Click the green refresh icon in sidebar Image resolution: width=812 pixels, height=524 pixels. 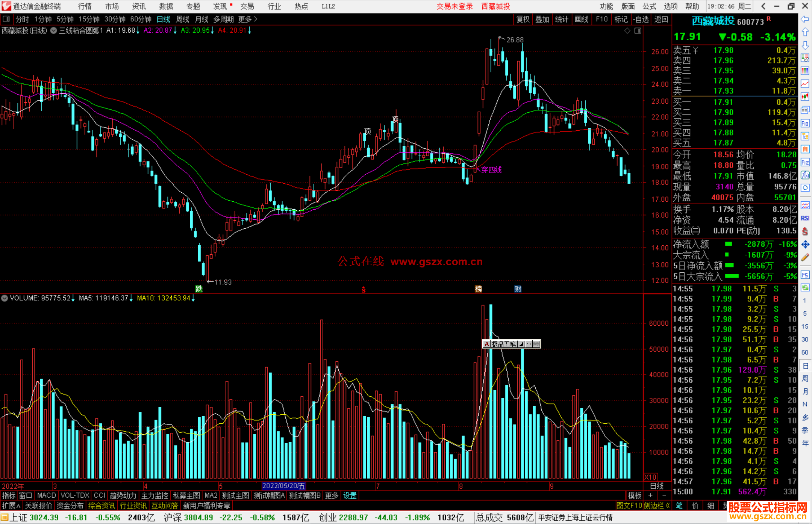(805, 288)
